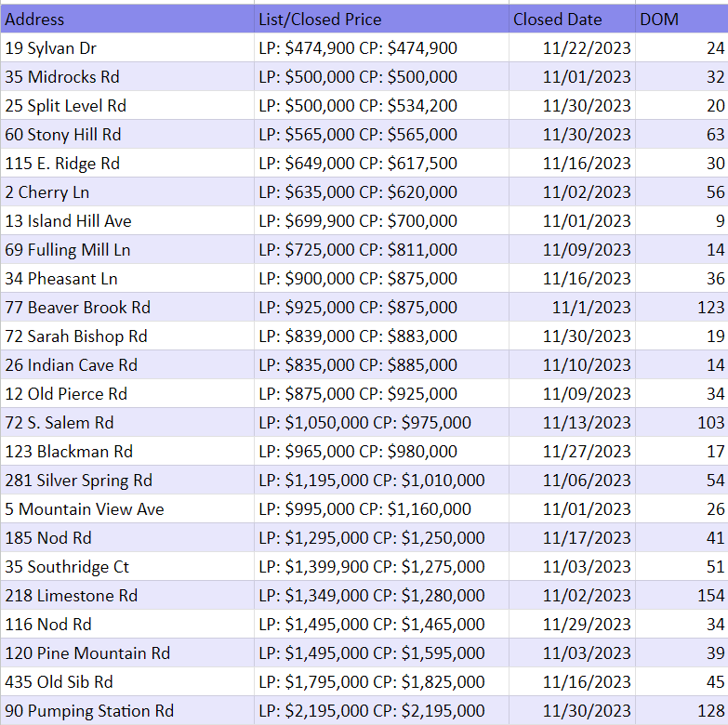
Task: Click the DOM column header
Action: click(x=659, y=19)
